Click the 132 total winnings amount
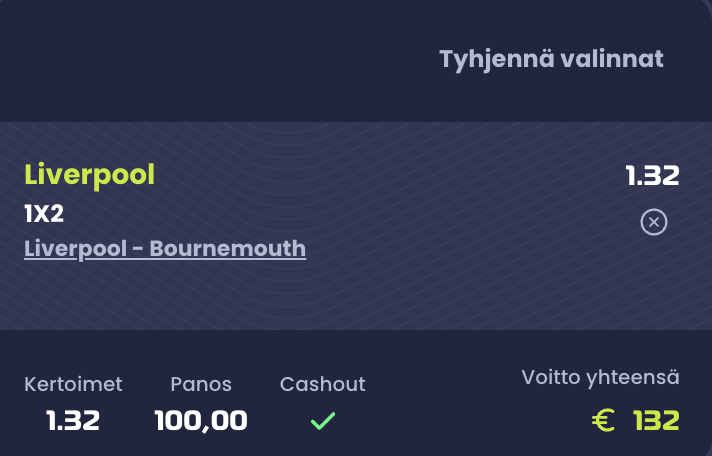712x456 pixels. (657, 420)
